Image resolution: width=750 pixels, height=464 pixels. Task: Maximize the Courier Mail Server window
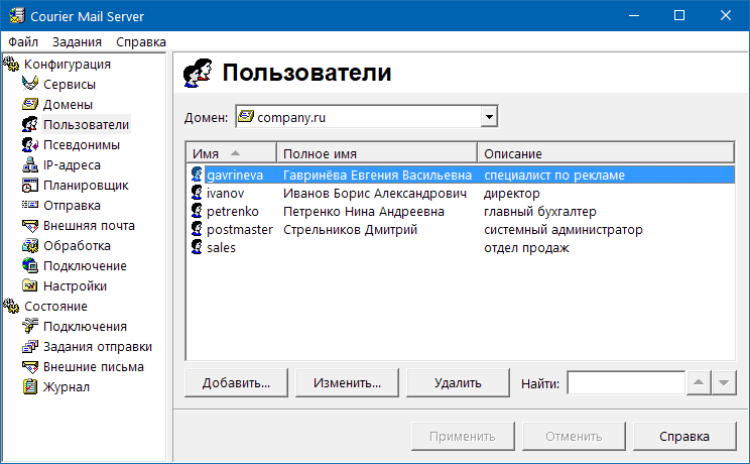pos(679,15)
